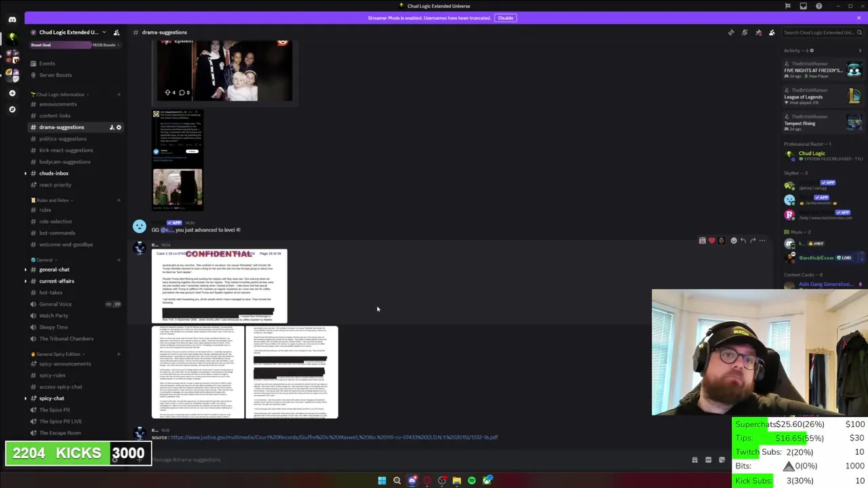The height and width of the screenshot is (488, 868).
Task: Open chuds-inbox channel
Action: click(75, 174)
